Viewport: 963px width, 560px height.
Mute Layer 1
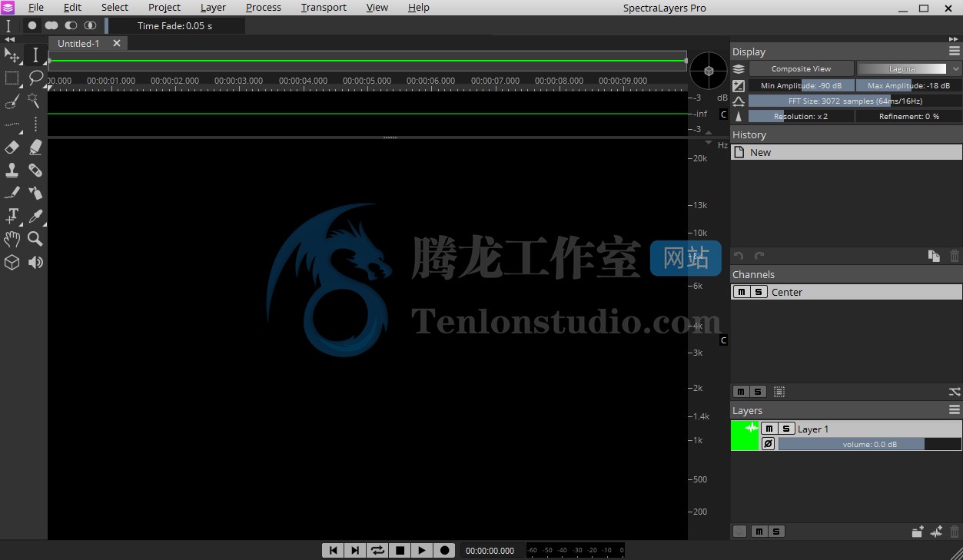[x=769, y=429]
